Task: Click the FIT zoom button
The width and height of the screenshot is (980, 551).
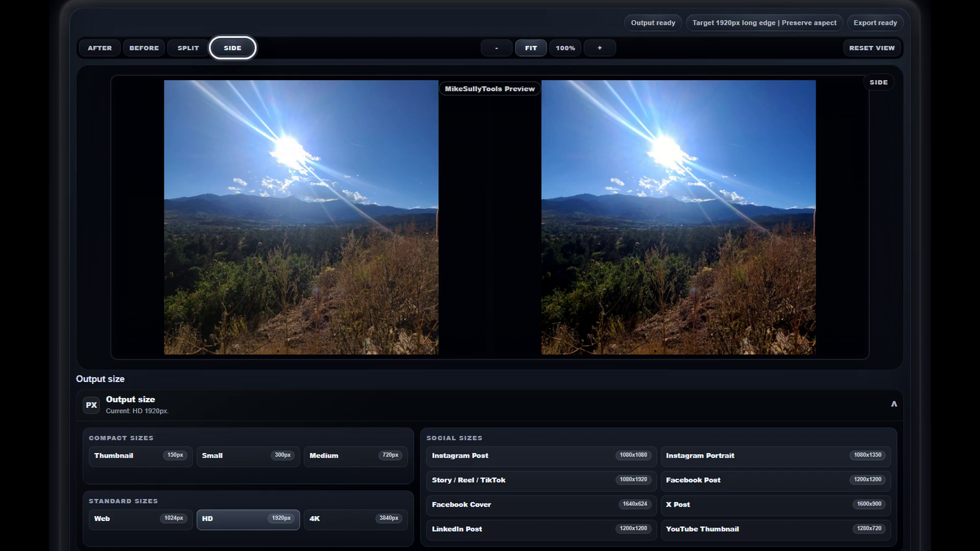Action: click(531, 48)
